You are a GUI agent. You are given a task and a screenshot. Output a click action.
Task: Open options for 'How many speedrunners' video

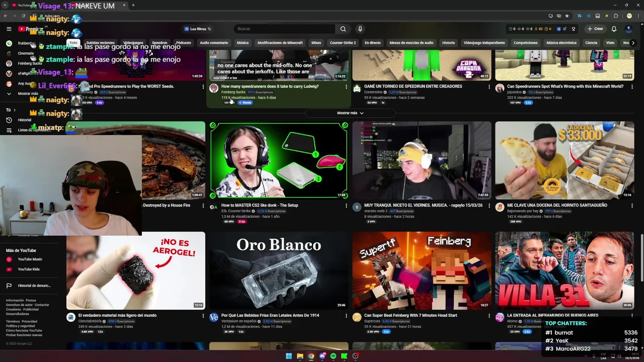tap(346, 87)
